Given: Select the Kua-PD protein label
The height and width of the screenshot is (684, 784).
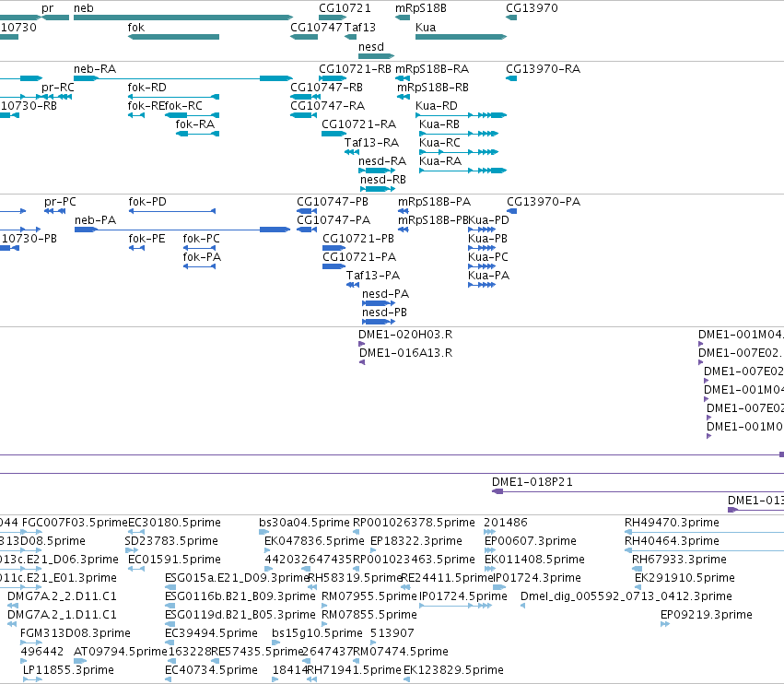Looking at the screenshot, I should (488, 220).
